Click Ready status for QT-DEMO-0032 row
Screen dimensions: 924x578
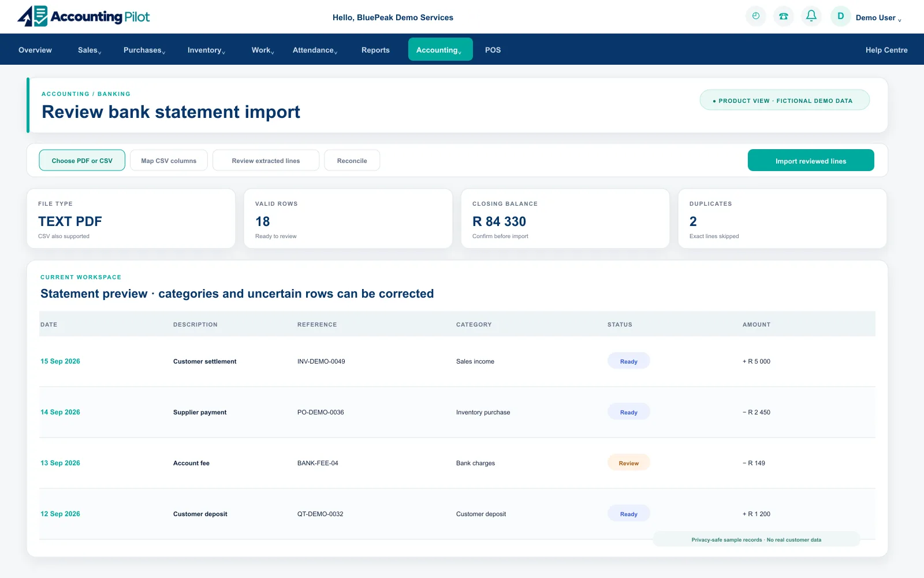pos(628,514)
